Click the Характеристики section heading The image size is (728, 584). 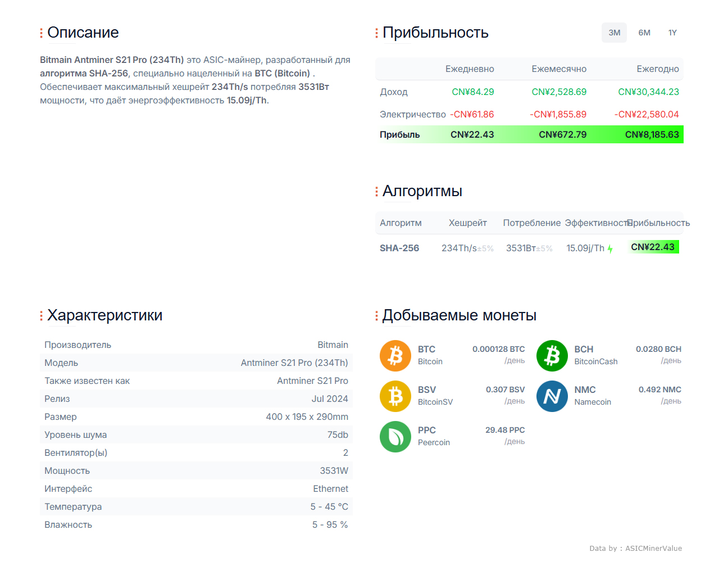104,315
